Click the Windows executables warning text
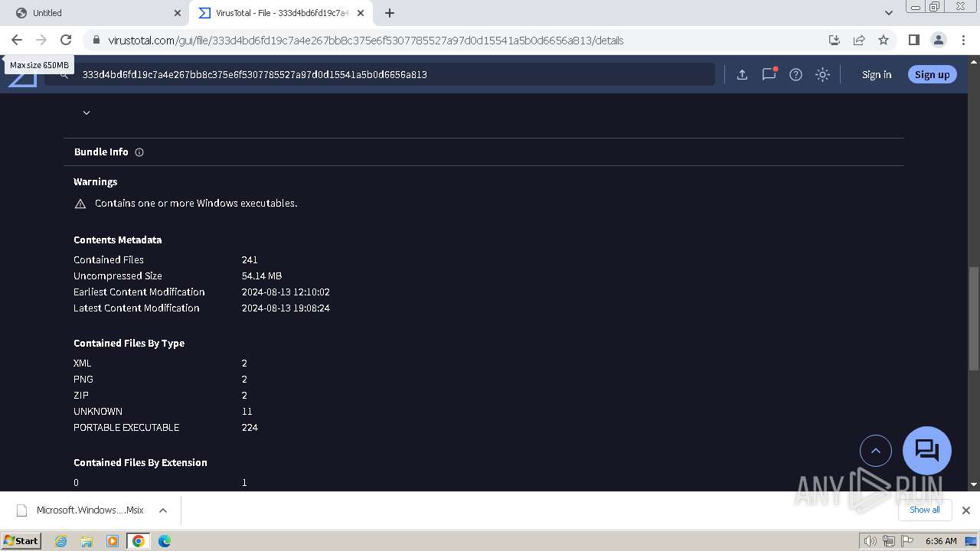 pos(196,204)
